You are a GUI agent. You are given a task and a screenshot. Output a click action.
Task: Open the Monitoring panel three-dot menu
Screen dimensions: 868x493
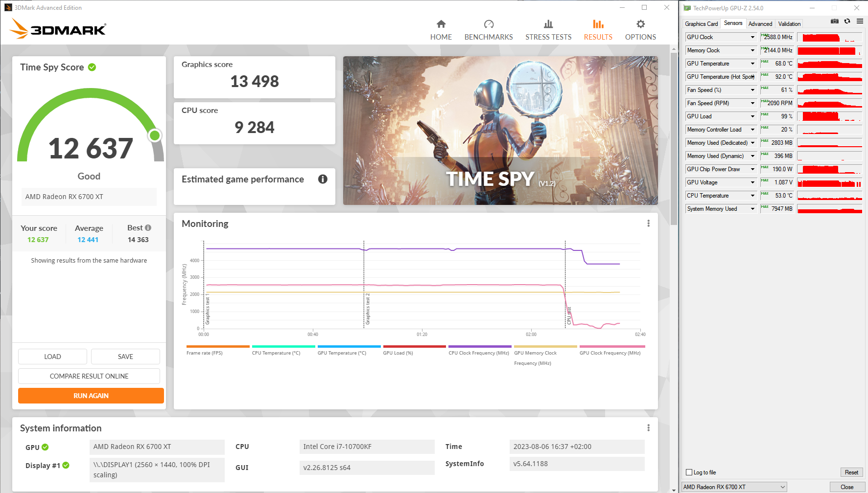click(648, 224)
